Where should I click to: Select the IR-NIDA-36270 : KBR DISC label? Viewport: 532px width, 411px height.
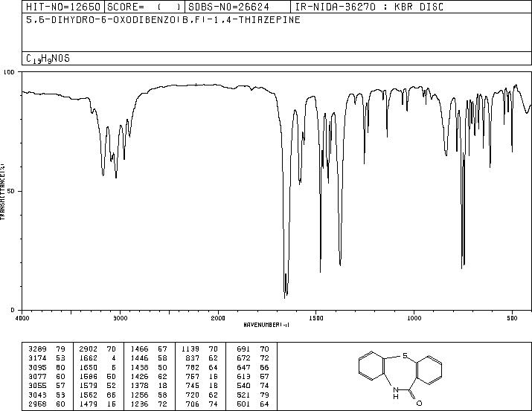click(x=369, y=7)
